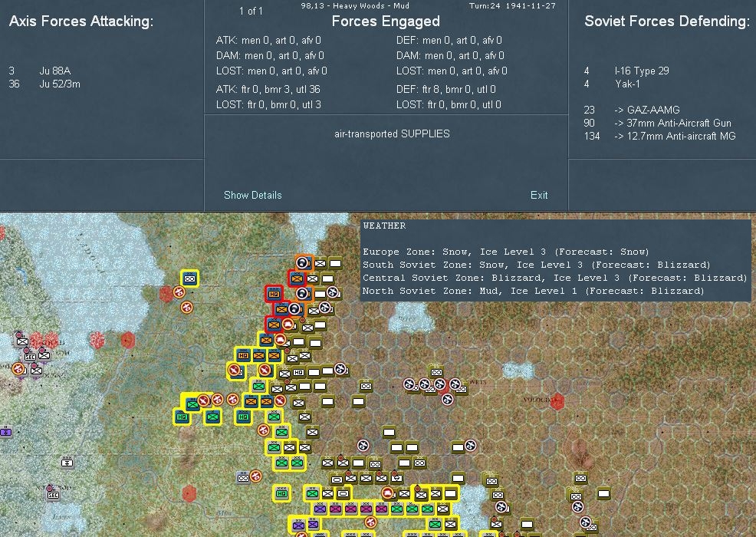Click the 'Ju 88A' aircraft entry
756x537 pixels.
point(55,71)
